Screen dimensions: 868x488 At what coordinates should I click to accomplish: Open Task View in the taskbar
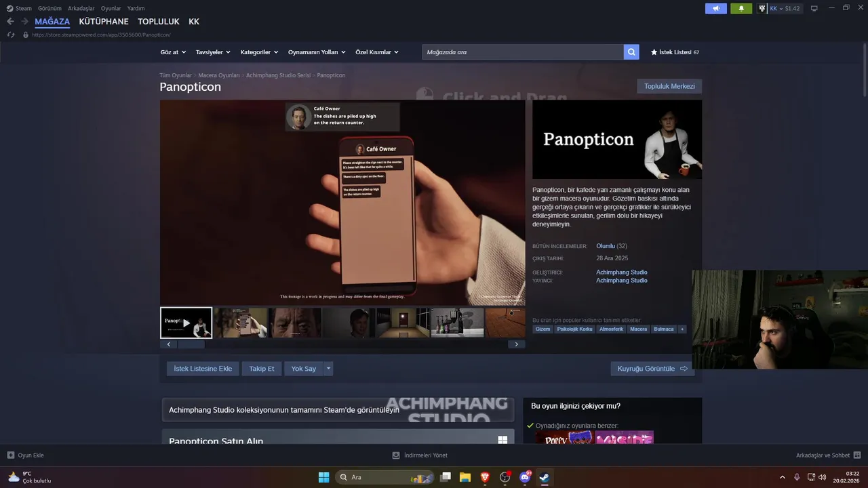[x=446, y=477]
